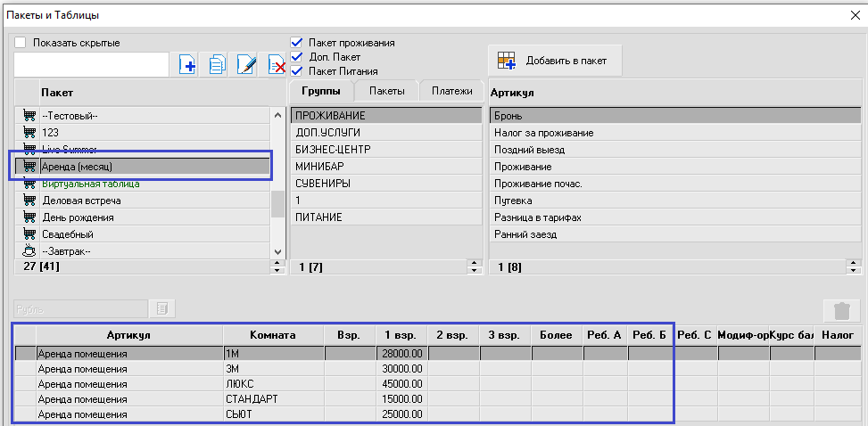Enable the Показать скрытые checkbox
Viewport: 868px width, 426px height.
coord(21,42)
